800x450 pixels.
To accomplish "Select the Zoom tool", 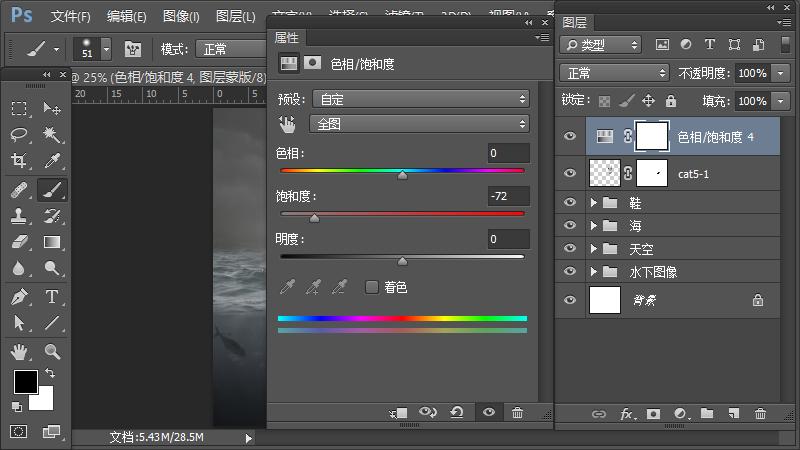I will click(51, 351).
